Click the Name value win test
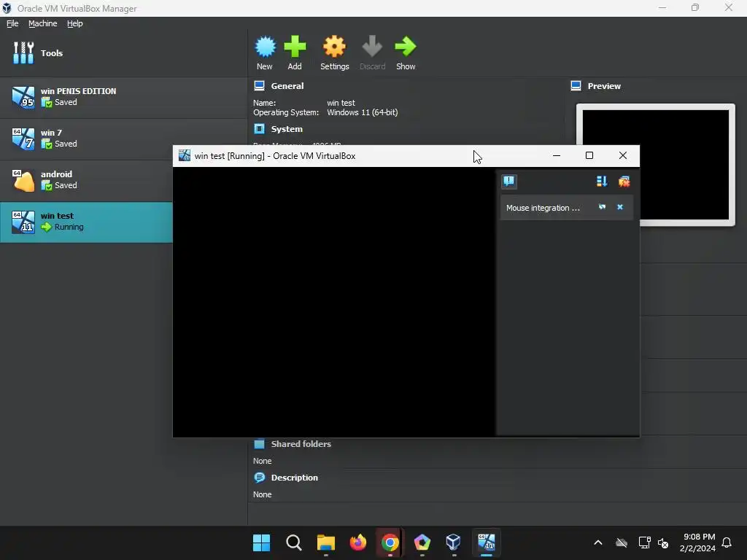The height and width of the screenshot is (560, 747). point(341,103)
